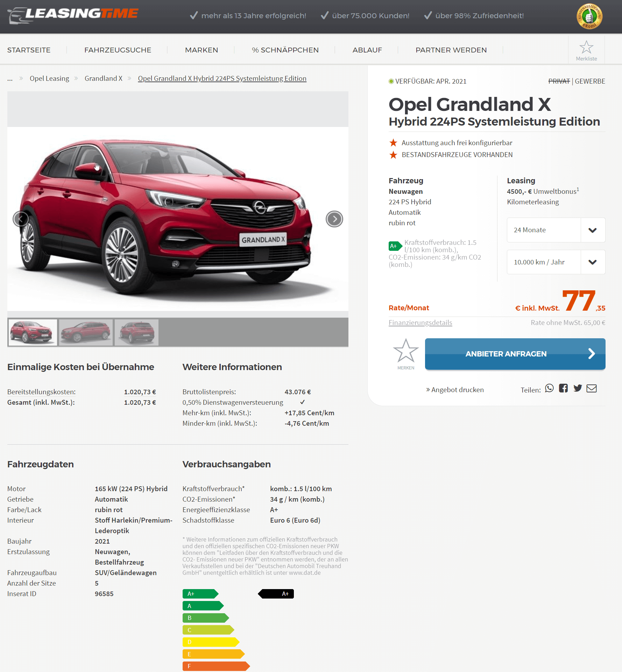
Task: Go to Grandland X breadcrumb
Action: tap(104, 78)
